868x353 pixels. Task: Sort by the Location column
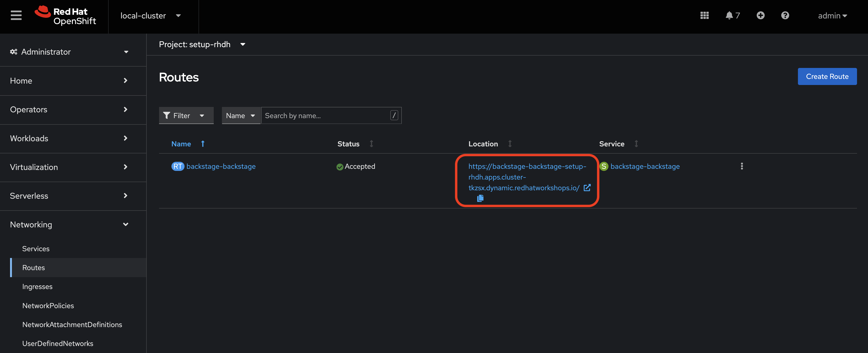(510, 144)
